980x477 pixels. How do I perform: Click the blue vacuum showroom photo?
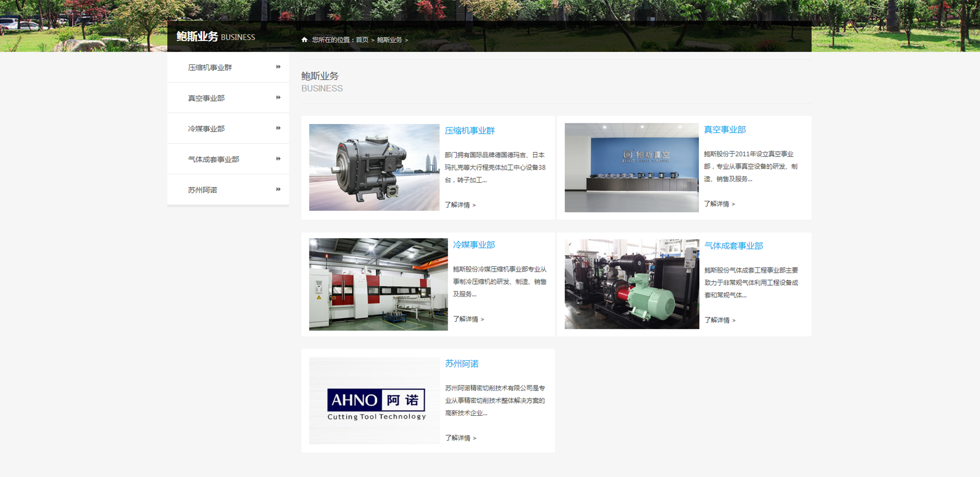pyautogui.click(x=631, y=167)
